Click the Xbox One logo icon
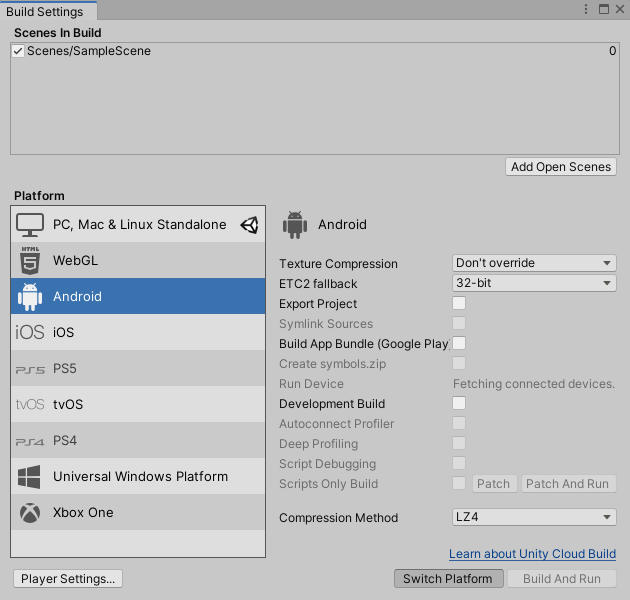 30,513
